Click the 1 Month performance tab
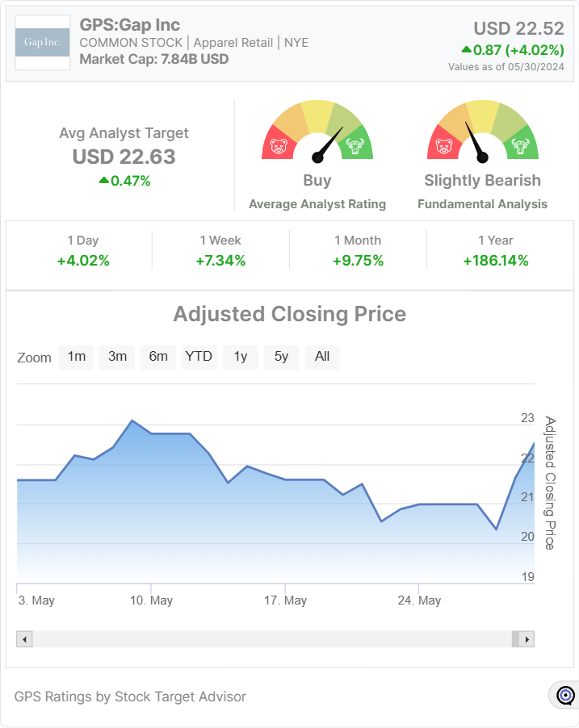 (x=358, y=250)
